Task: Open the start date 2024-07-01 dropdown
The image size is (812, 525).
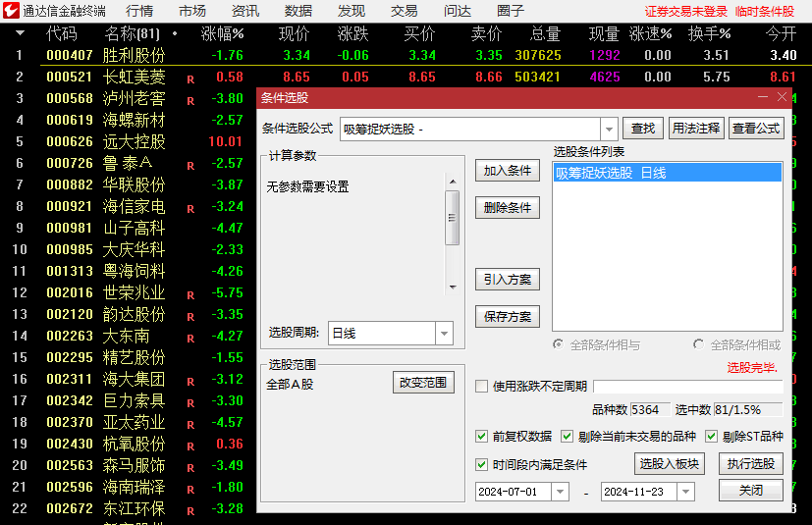Action: pos(560,492)
